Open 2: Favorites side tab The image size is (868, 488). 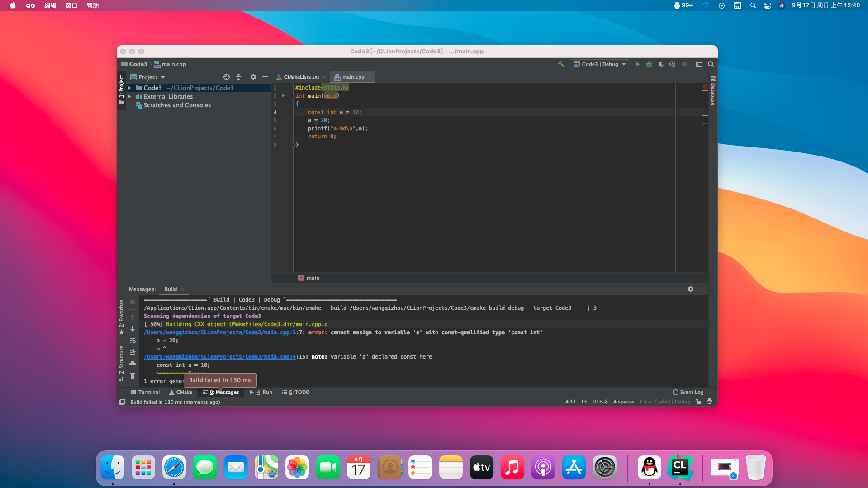(x=121, y=317)
